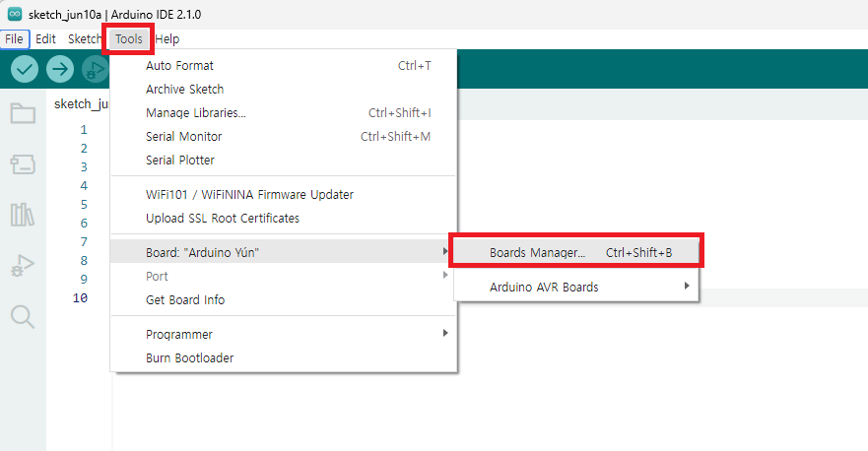Viewport: 868px width, 451px height.
Task: Click line number 8 in the gutter
Action: click(x=84, y=260)
